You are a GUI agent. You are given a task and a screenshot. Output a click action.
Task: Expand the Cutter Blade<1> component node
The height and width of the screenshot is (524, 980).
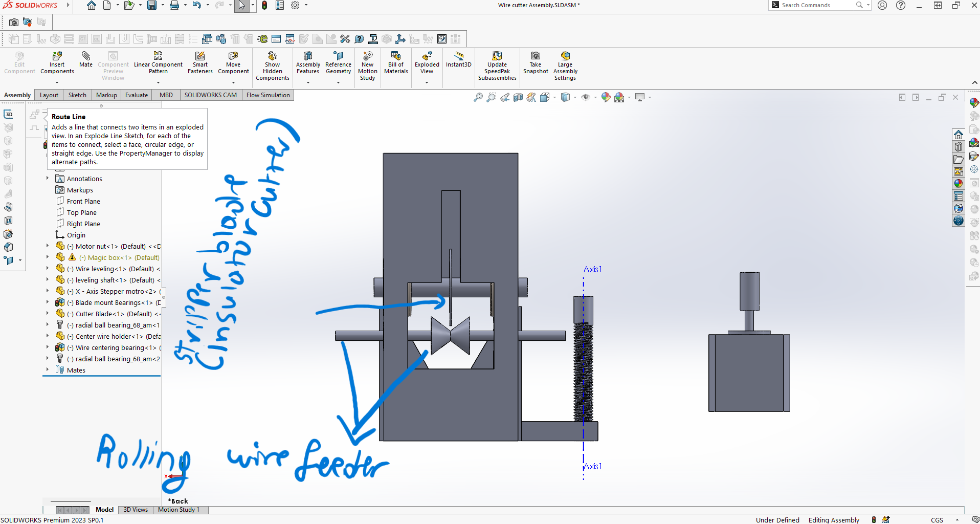tap(48, 313)
